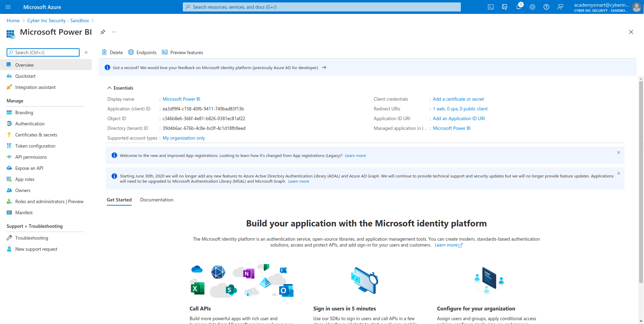
Task: Click the account avatar picture
Action: click(637, 7)
